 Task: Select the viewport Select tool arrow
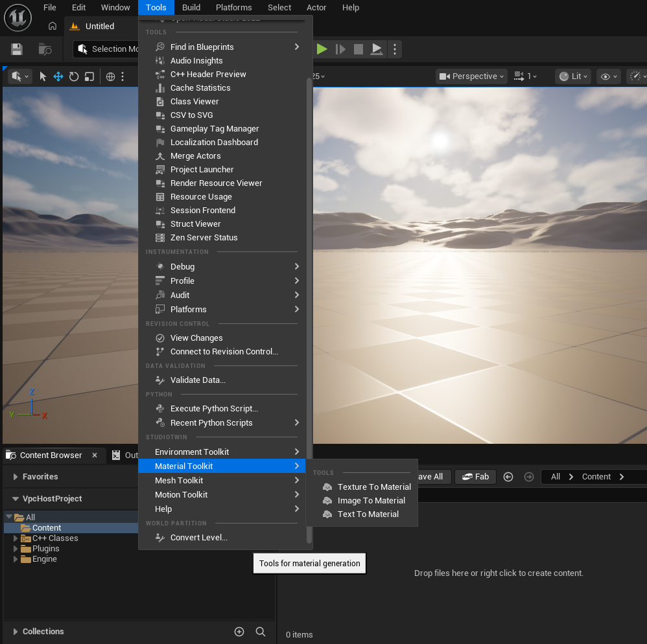tap(43, 76)
